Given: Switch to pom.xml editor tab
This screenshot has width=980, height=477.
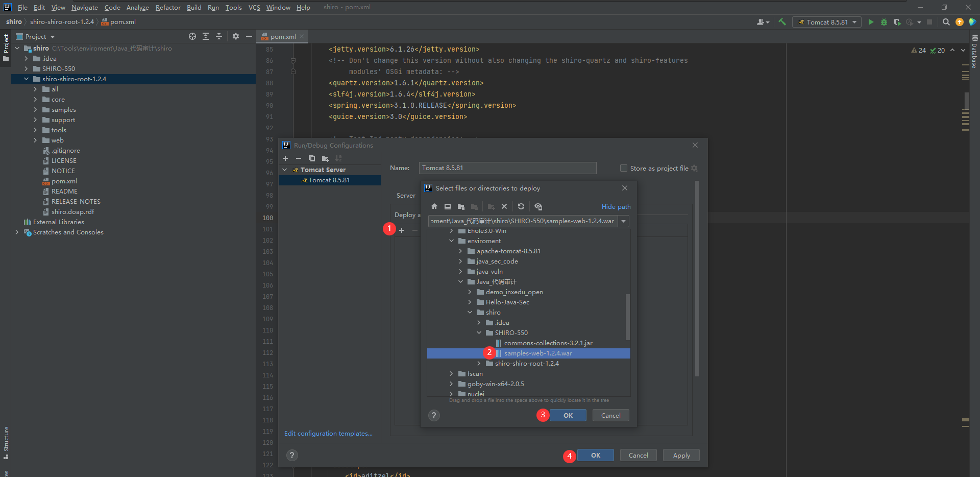Looking at the screenshot, I should [282, 36].
